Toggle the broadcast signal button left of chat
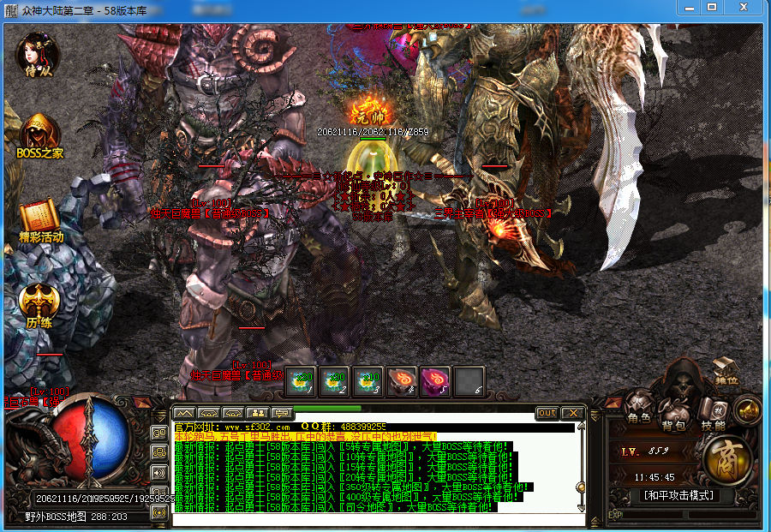 pyautogui.click(x=158, y=513)
